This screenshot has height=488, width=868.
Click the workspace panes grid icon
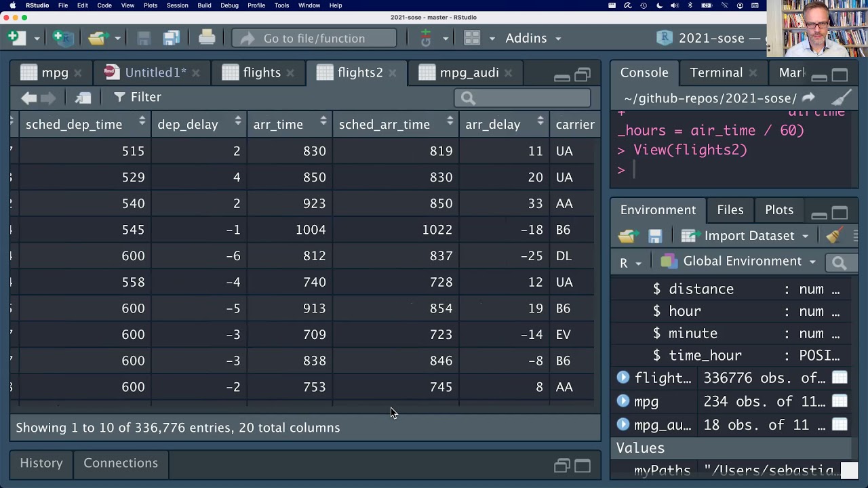(x=473, y=38)
